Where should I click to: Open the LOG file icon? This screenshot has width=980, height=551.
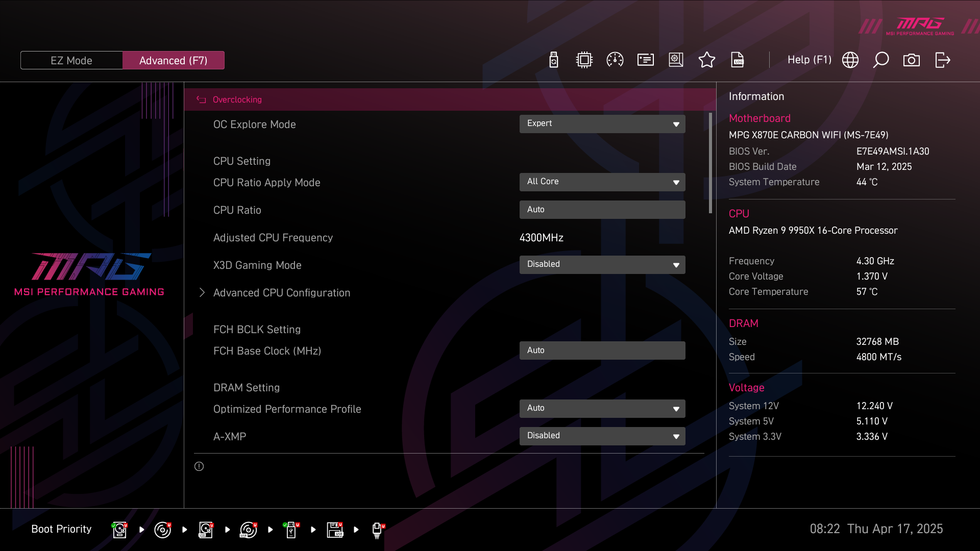pos(738,60)
